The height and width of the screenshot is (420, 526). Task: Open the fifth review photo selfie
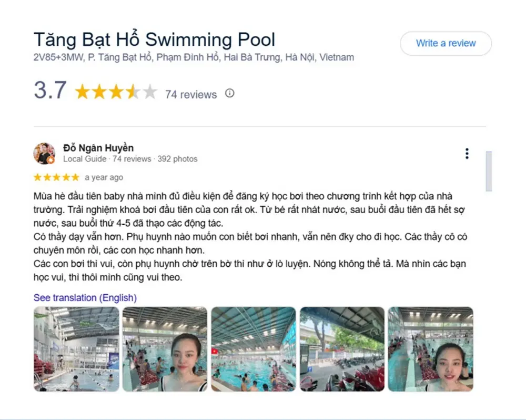tap(431, 349)
